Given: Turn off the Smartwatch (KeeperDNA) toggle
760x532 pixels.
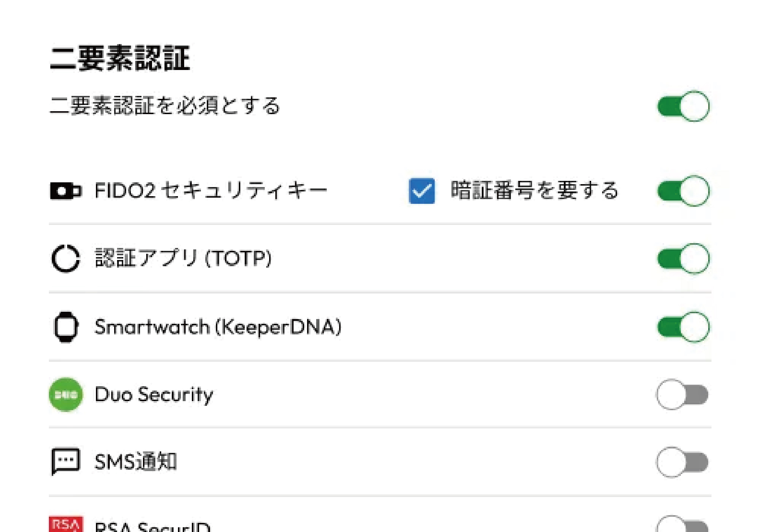Looking at the screenshot, I should (x=683, y=327).
